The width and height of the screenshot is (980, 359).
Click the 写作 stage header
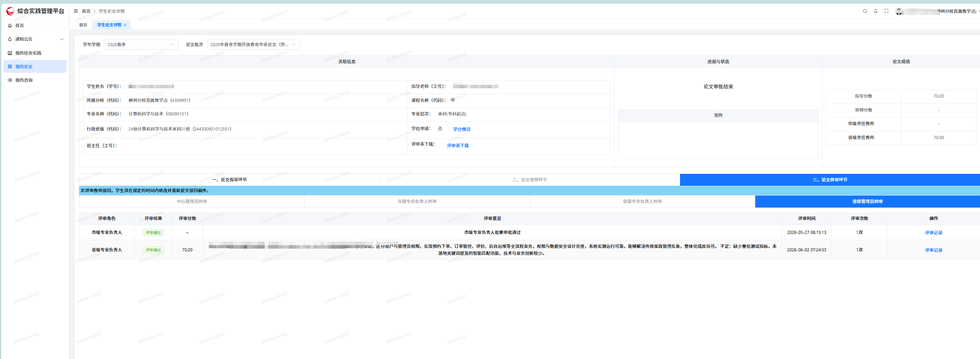coord(718,115)
